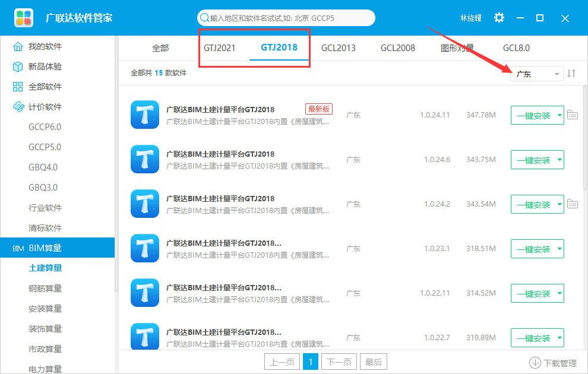
Task: Expand install options arrow for version 1.0.24.2
Action: (559, 204)
